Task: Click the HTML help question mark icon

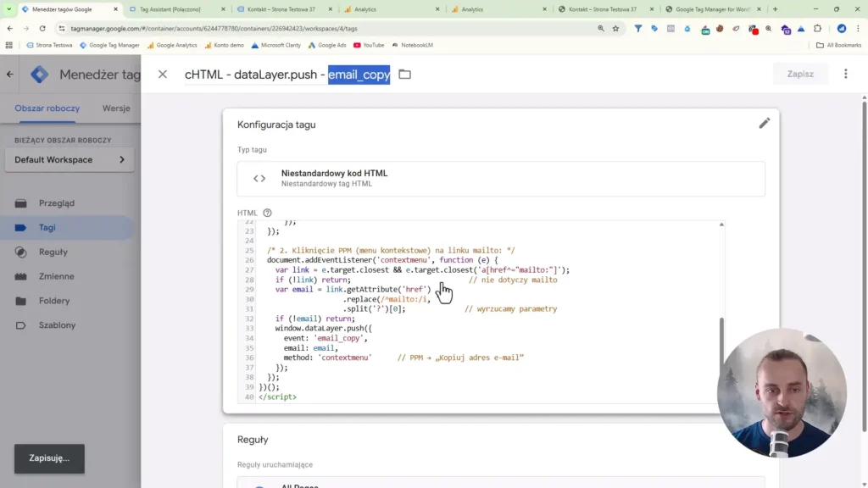Action: tap(267, 213)
